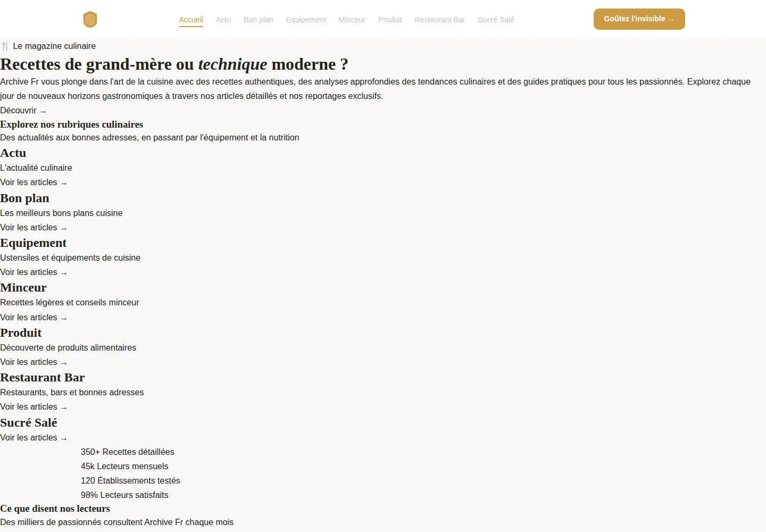This screenshot has height=532, width=766.
Task: Open Voir les articles for Minceur
Action: 34,318
